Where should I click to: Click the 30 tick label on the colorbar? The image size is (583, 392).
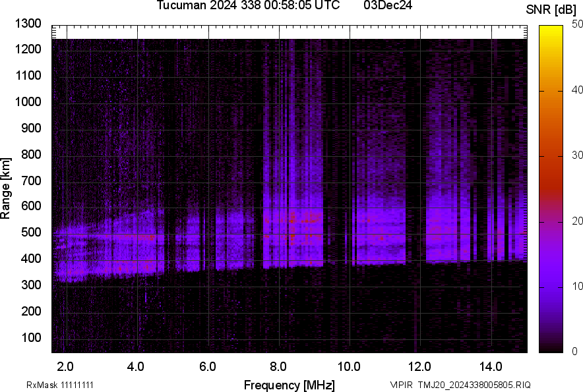coord(578,155)
